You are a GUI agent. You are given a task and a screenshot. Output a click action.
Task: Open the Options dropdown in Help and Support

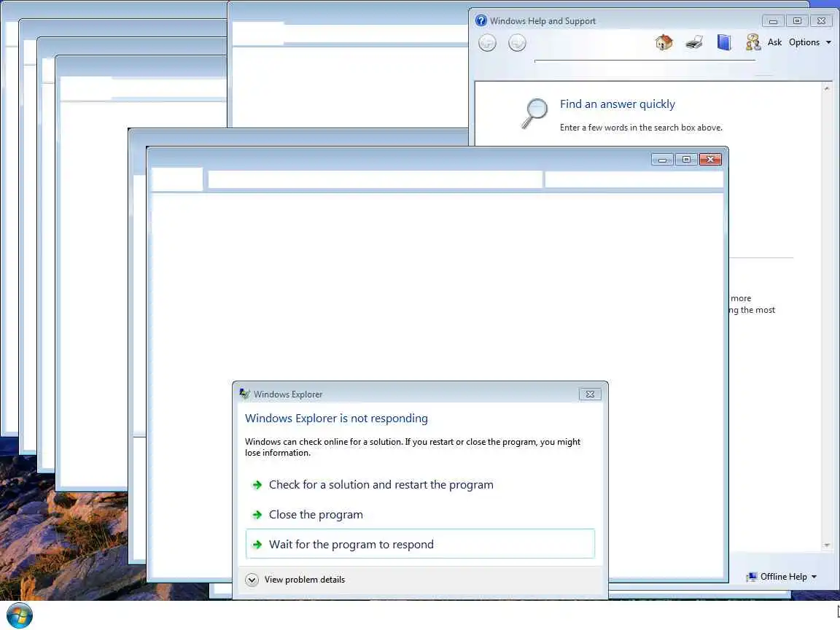point(809,42)
